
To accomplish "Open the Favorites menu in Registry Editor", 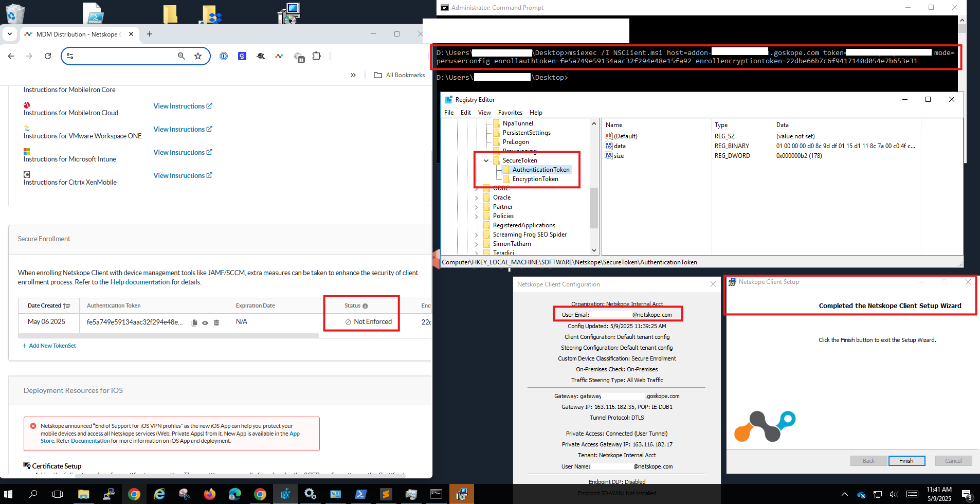I will 510,113.
